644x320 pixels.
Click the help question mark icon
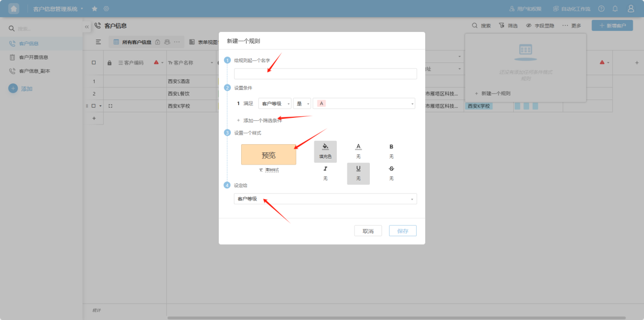click(601, 9)
